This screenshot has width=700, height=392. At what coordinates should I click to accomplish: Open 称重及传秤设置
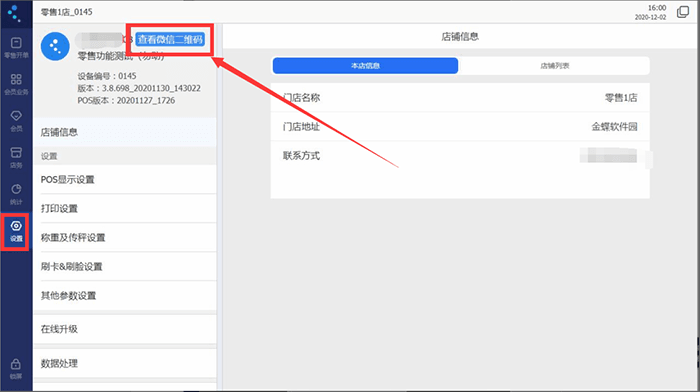(x=125, y=238)
